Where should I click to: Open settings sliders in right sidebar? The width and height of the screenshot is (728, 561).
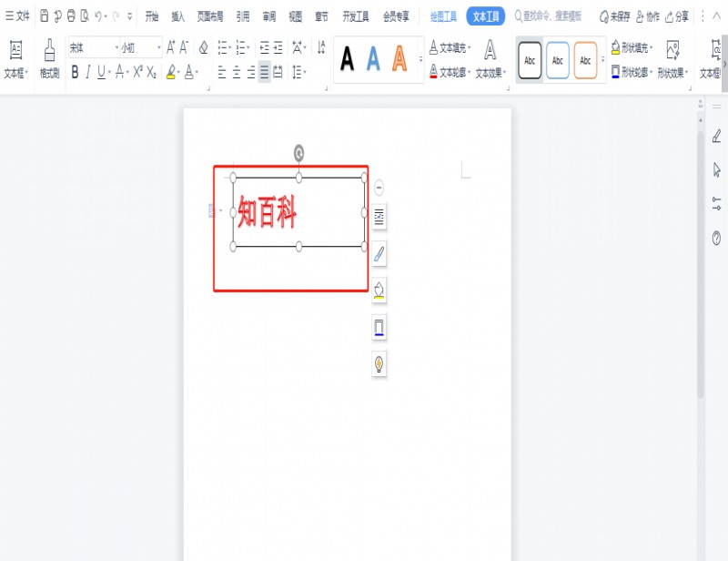[716, 204]
